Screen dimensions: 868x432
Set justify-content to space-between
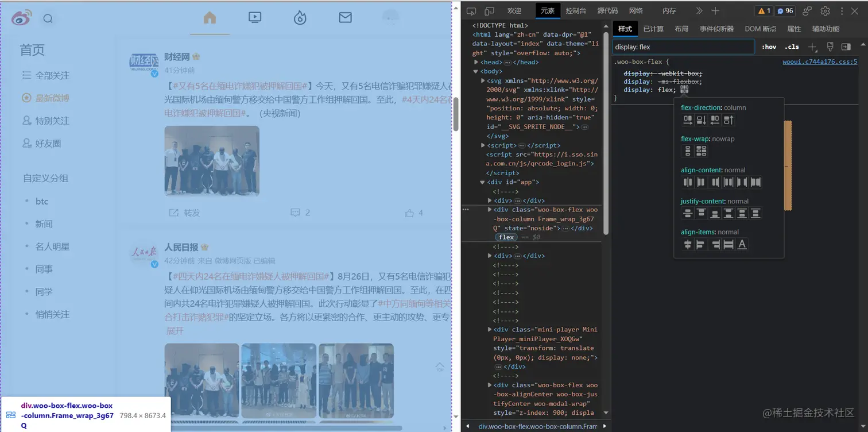tap(728, 213)
